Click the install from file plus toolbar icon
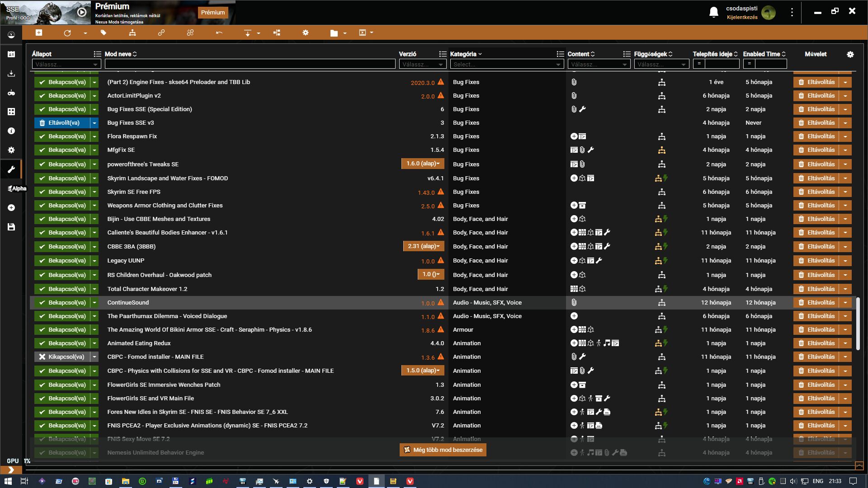The height and width of the screenshot is (488, 868). tap(39, 33)
